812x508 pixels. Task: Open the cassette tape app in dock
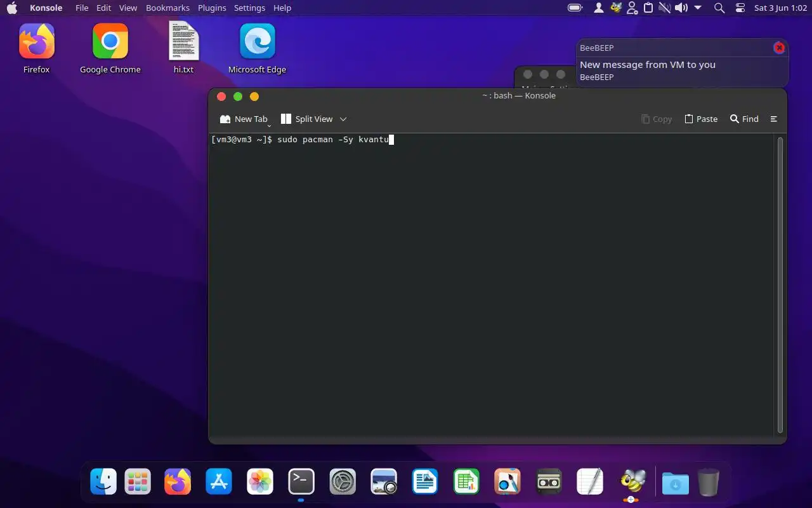(x=549, y=482)
